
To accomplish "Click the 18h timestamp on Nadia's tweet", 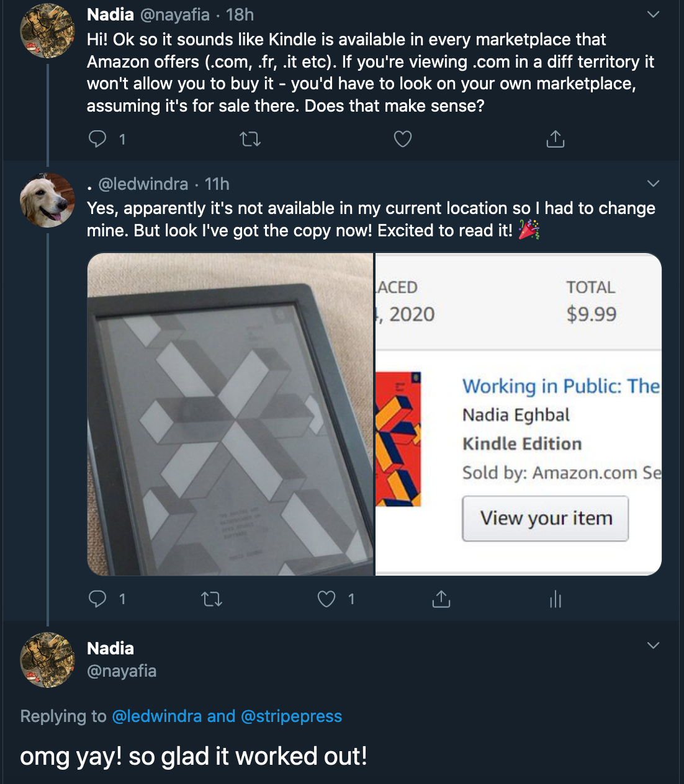I will coord(240,14).
